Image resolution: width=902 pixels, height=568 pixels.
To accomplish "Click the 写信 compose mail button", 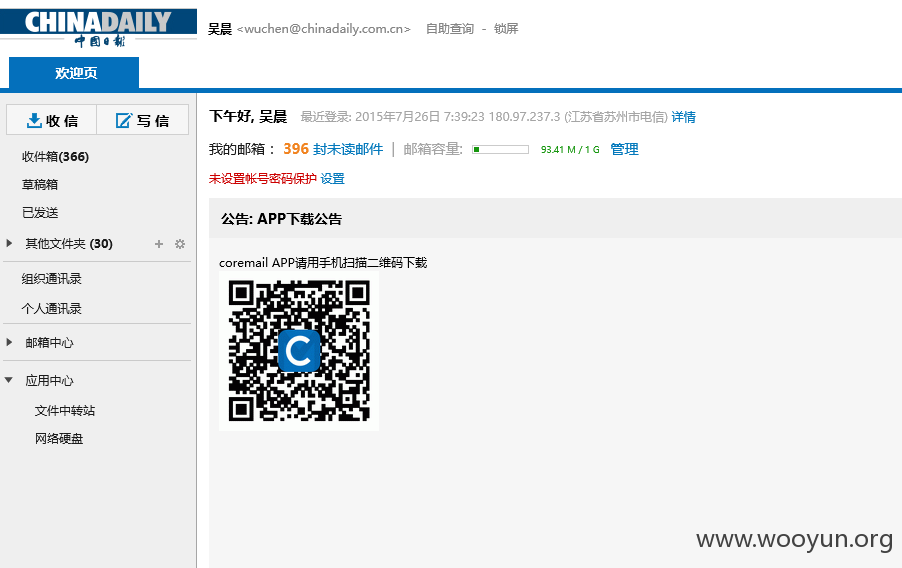I will 143,120.
